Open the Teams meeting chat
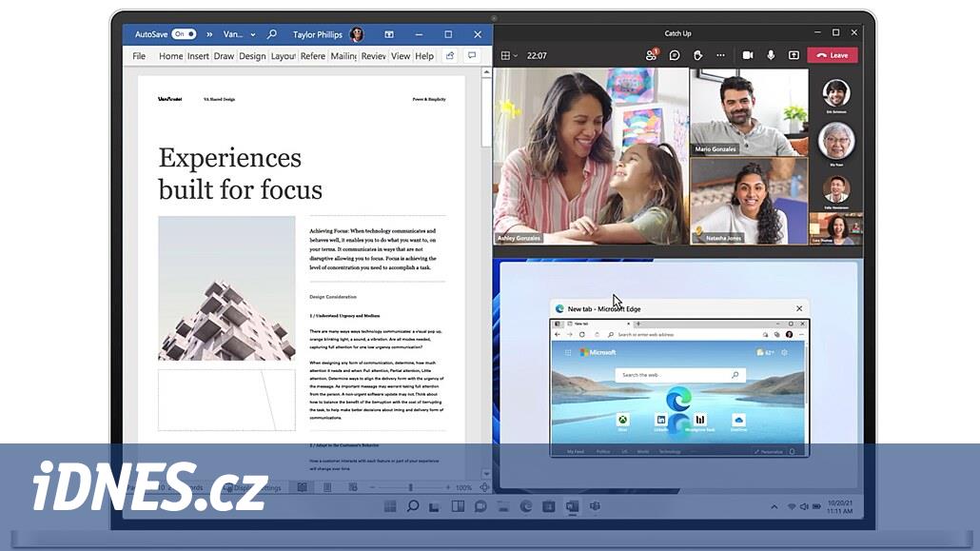 click(x=675, y=55)
